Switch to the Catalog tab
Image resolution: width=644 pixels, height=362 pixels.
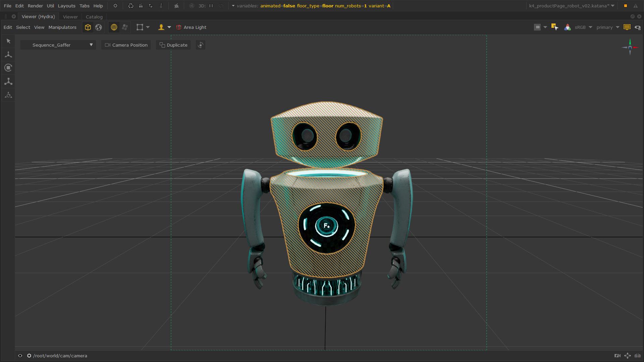(94, 17)
